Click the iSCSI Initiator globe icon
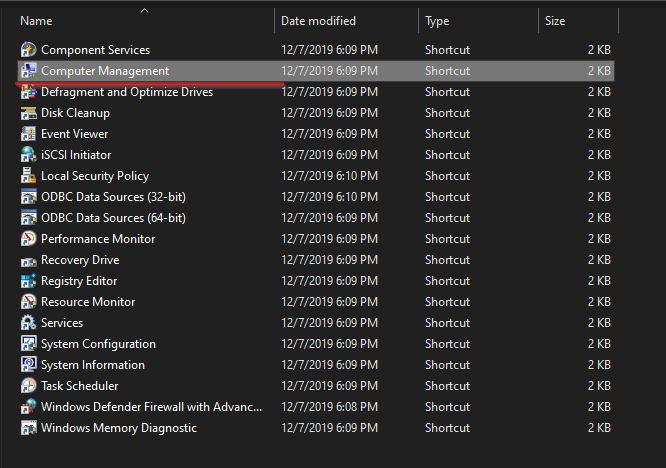This screenshot has height=468, width=666. click(x=28, y=155)
